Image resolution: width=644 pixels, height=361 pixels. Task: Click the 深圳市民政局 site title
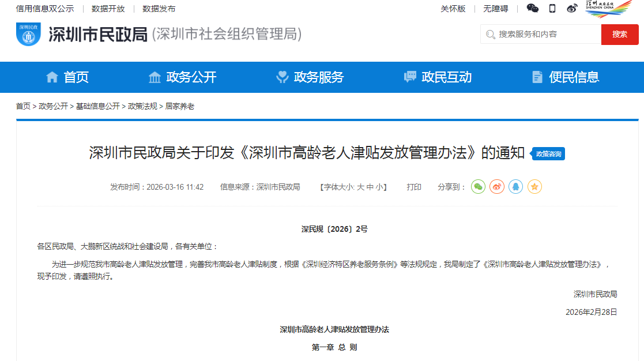point(98,34)
